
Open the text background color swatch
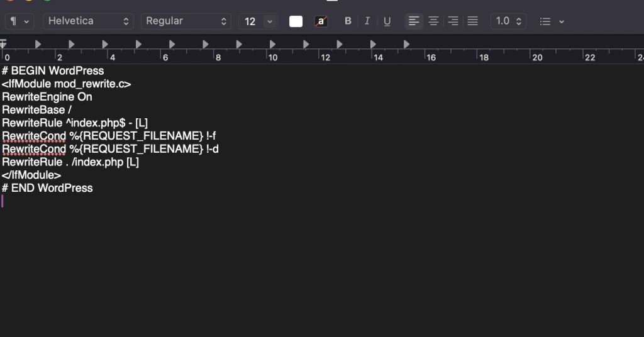click(x=321, y=21)
